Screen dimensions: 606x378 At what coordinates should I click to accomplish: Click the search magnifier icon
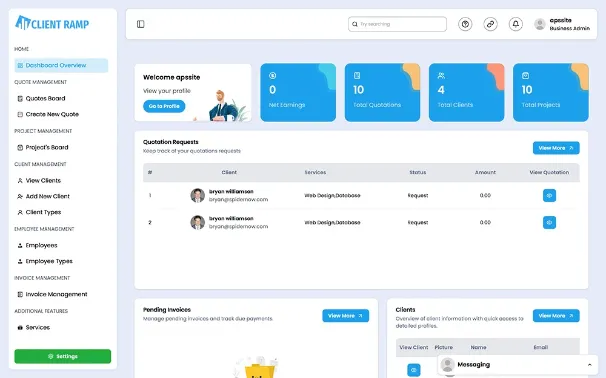354,24
